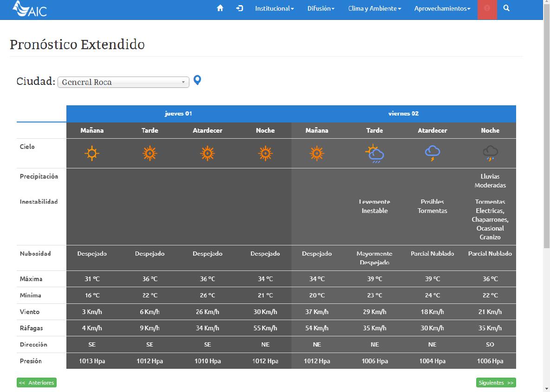Click Friday Noche storm cloud icon
The width and height of the screenshot is (550, 392).
490,153
